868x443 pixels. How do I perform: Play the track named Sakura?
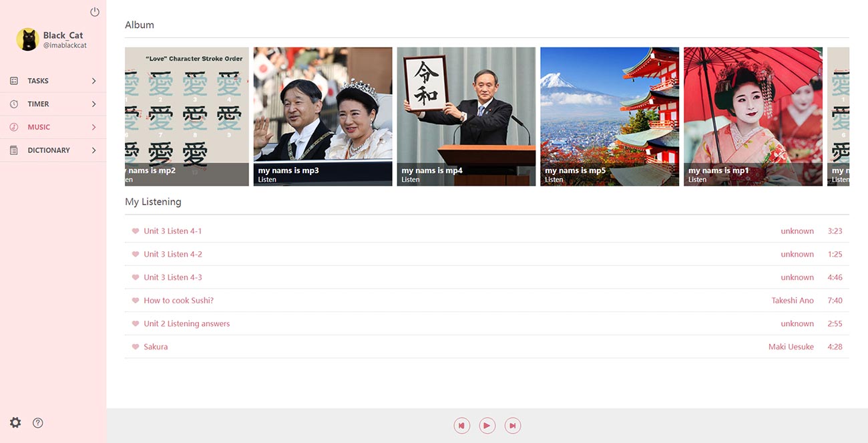tap(156, 347)
